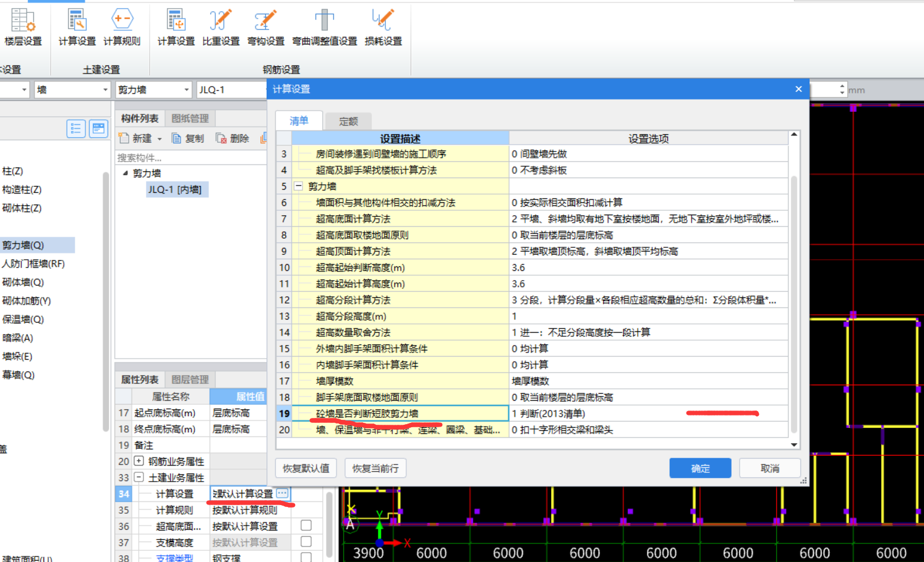
Task: Toggle checkbox in 超高底面 property row
Action: coord(306,526)
